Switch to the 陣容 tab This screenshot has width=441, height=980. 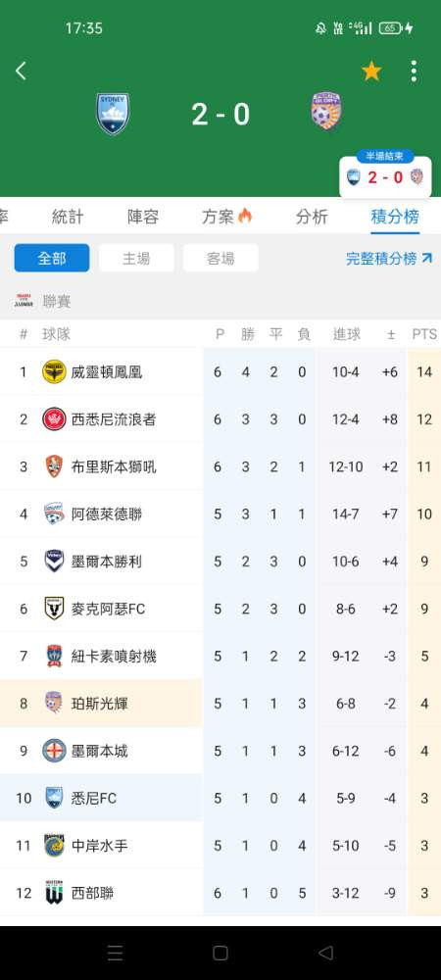[143, 217]
